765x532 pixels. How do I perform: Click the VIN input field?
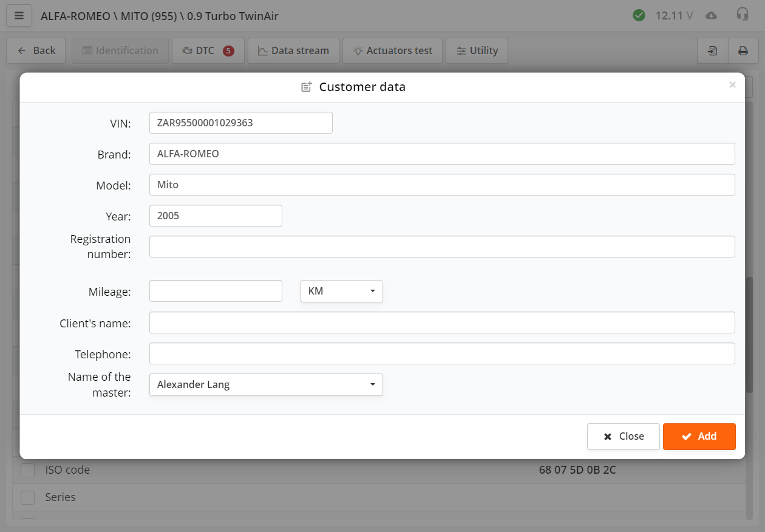[240, 122]
